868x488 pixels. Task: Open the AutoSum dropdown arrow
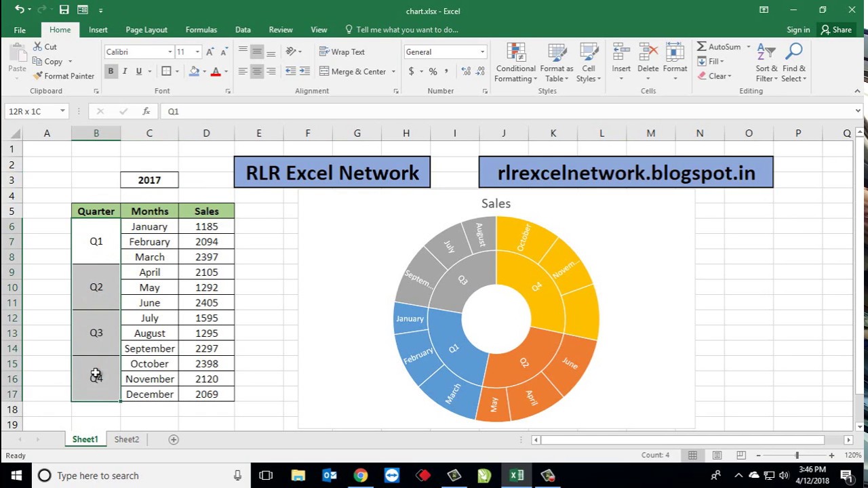click(749, 47)
